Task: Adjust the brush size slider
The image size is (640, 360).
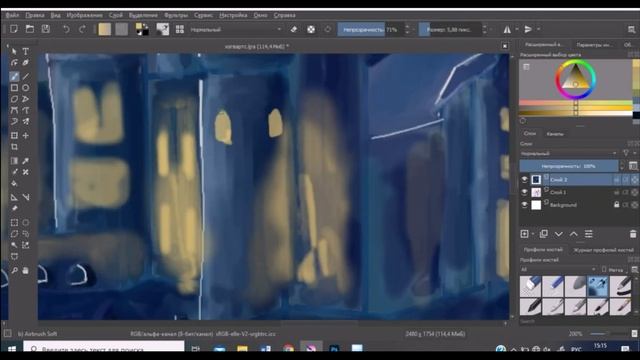Action: coord(450,29)
